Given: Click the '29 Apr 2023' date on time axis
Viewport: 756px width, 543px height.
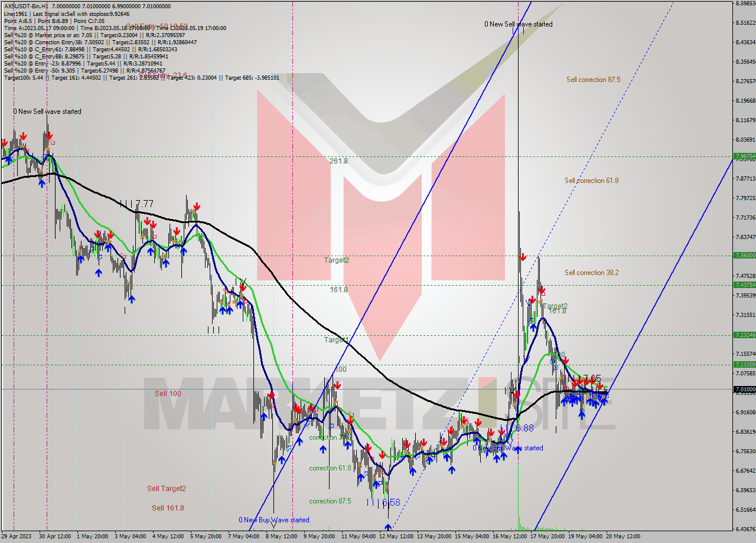Looking at the screenshot, I should tap(17, 537).
